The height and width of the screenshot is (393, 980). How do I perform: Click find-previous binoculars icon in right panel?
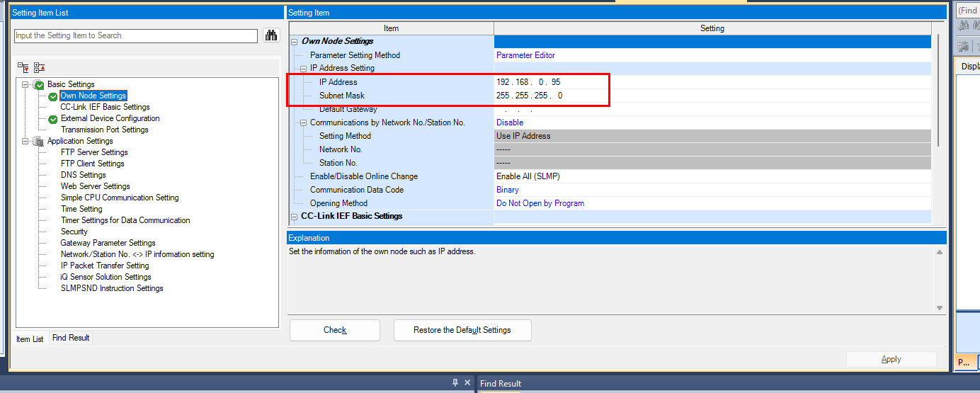click(964, 26)
